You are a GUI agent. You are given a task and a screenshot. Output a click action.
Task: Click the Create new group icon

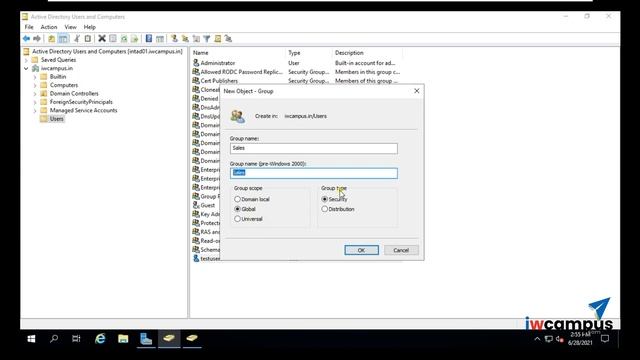point(185,38)
